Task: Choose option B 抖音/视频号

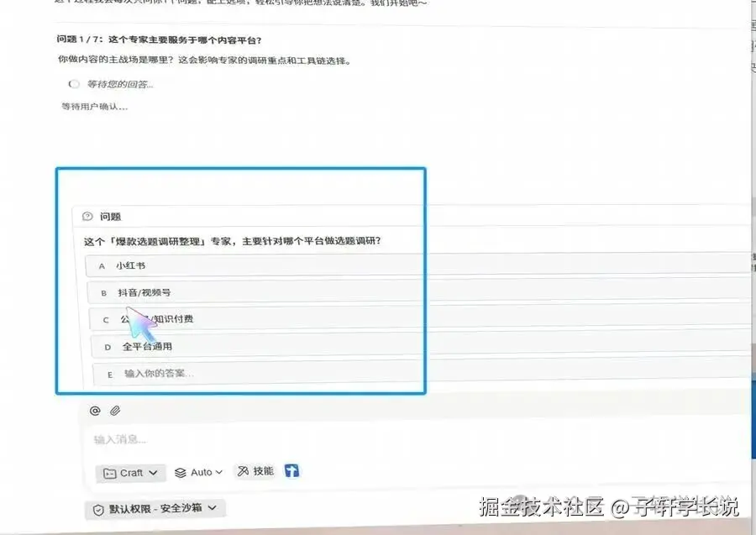Action: pyautogui.click(x=421, y=292)
